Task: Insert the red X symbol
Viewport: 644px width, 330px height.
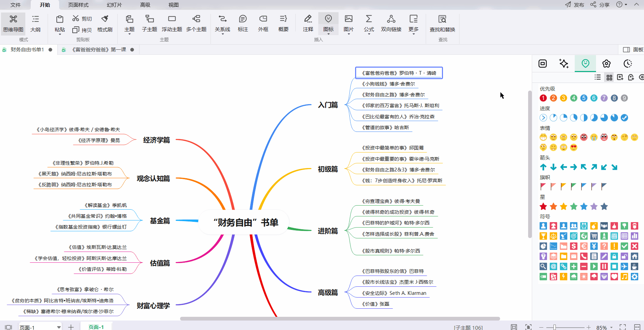Action: click(x=635, y=246)
